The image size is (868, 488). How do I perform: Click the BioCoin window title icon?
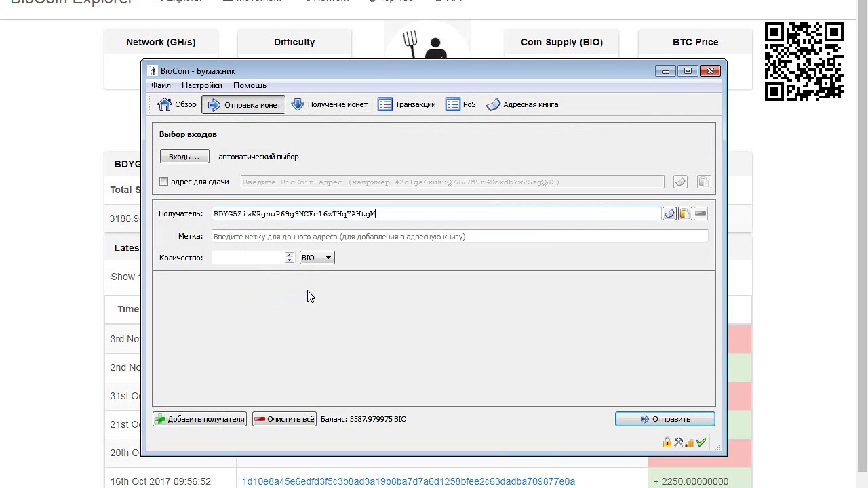(153, 71)
